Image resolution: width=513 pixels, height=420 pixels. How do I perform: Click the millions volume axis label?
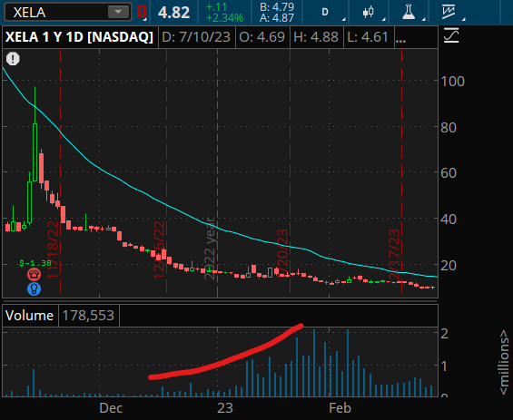coord(504,362)
